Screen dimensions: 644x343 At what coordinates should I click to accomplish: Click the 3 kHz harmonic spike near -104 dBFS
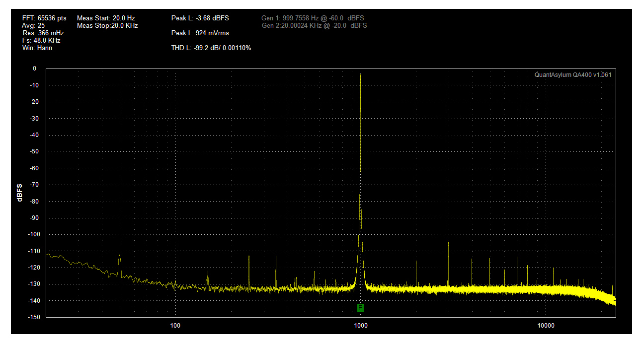[x=449, y=242]
